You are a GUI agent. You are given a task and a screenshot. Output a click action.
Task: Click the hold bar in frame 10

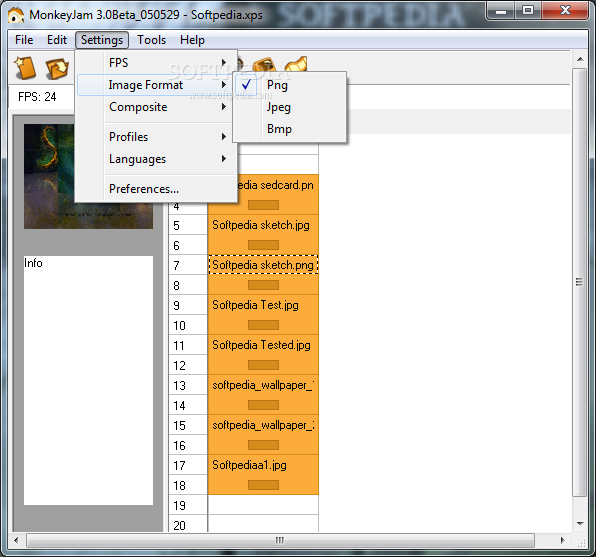[x=263, y=325]
